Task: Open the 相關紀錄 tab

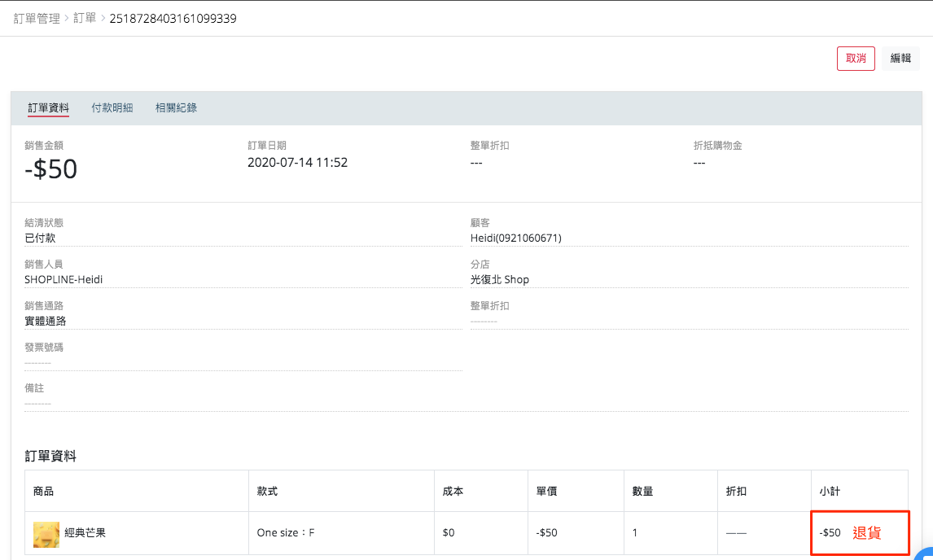Action: 176,107
